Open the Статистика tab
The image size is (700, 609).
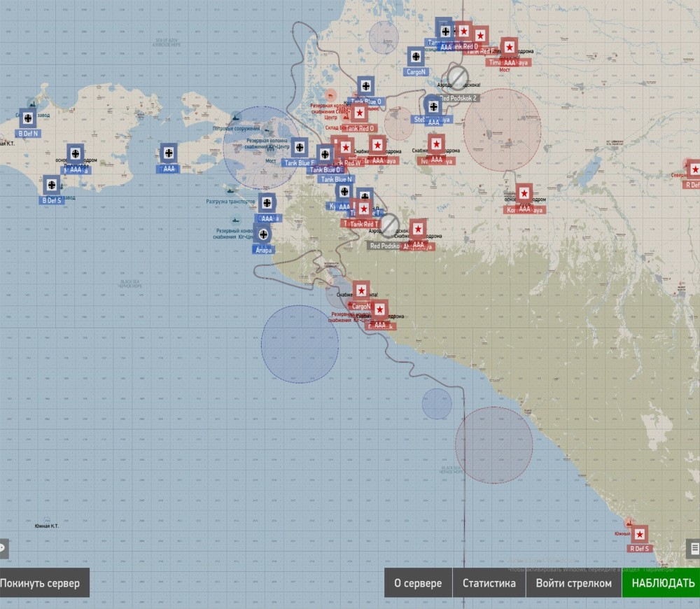pos(489,583)
